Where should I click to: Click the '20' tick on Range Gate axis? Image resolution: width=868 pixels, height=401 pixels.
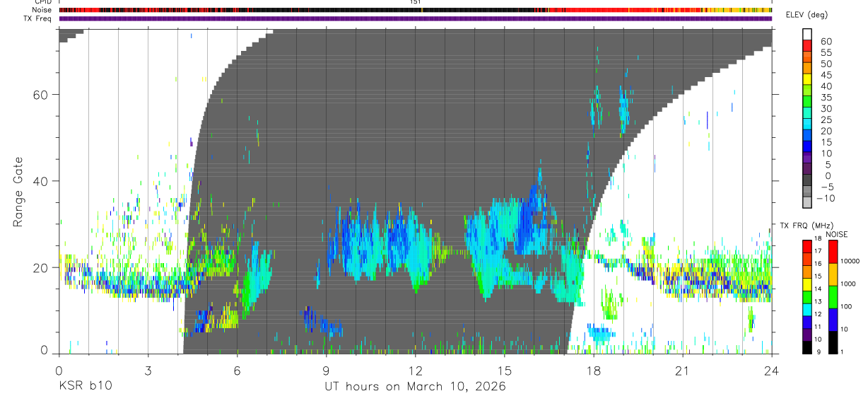point(41,267)
